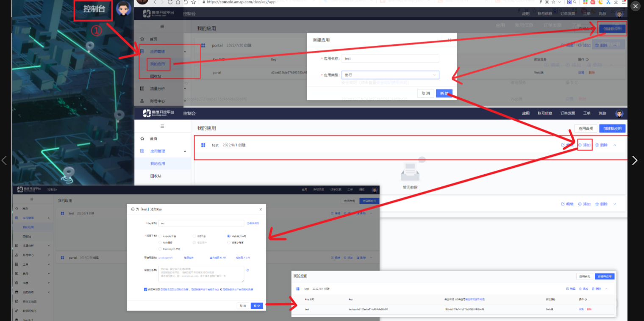Click 创建新应用 button in the top panel
This screenshot has width=644, height=321.
[x=613, y=29]
